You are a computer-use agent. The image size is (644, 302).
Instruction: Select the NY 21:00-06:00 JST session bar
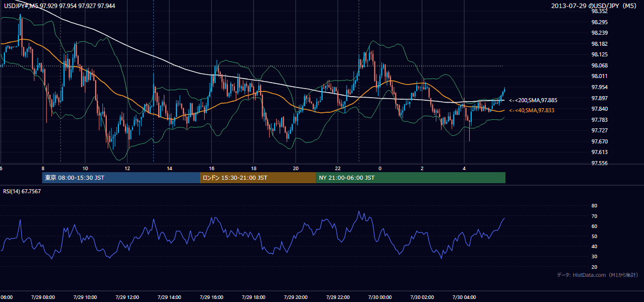pyautogui.click(x=411, y=178)
